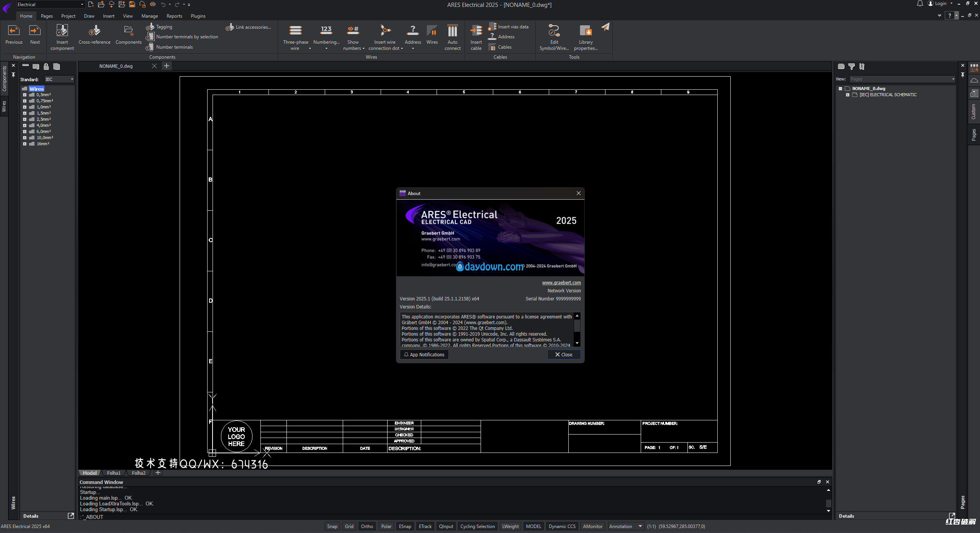Click App Notifications in About dialog
This screenshot has width=980, height=533.
click(x=424, y=354)
